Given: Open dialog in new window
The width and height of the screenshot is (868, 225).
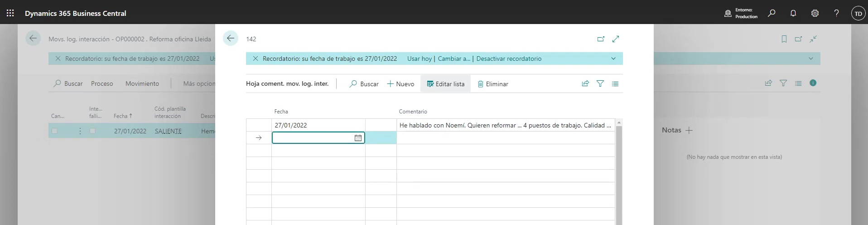Looking at the screenshot, I should [x=601, y=39].
